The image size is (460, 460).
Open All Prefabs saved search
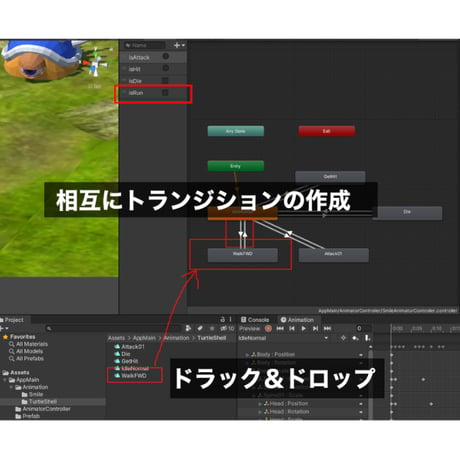[27, 359]
